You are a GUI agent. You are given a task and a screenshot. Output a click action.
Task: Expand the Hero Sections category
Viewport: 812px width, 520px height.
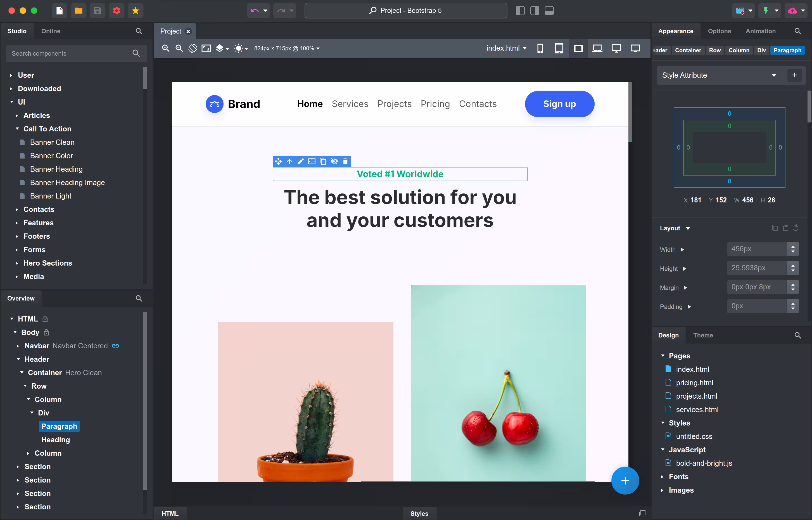[17, 263]
